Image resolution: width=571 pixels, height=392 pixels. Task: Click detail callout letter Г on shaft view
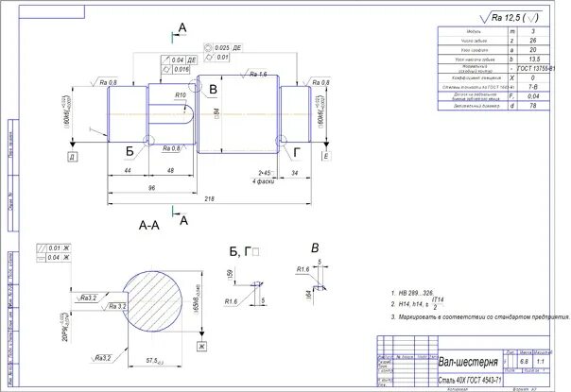coord(297,153)
